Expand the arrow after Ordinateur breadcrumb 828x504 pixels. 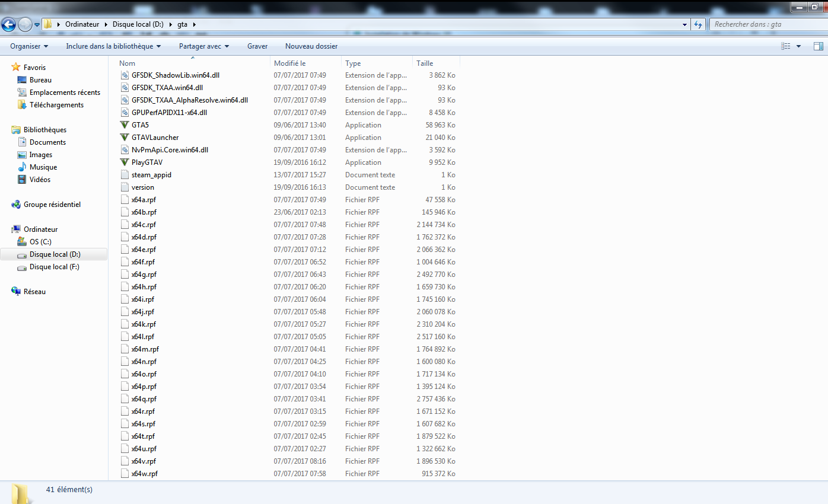pos(106,24)
